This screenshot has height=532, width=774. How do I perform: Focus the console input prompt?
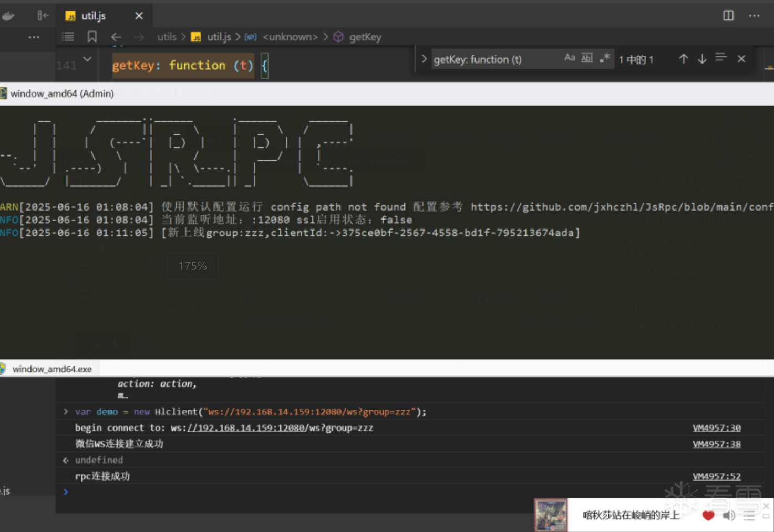point(410,492)
